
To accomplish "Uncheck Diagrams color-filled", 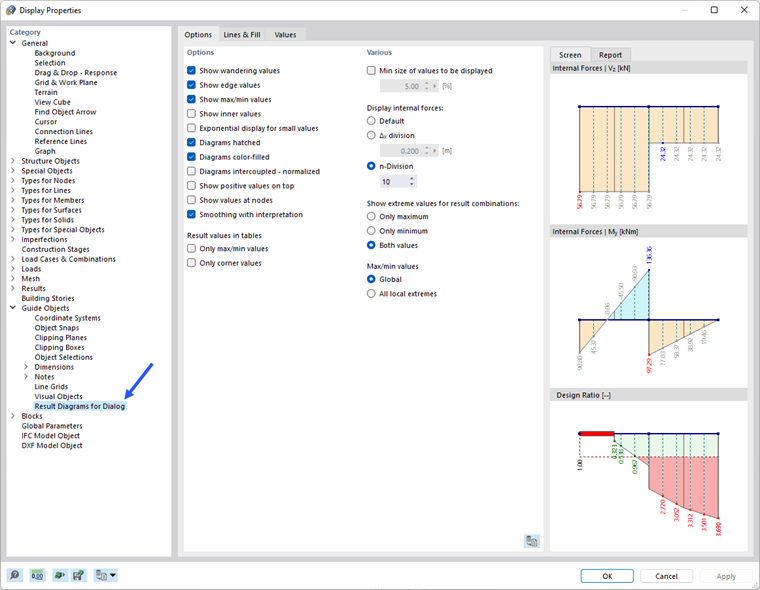I will pyautogui.click(x=191, y=157).
